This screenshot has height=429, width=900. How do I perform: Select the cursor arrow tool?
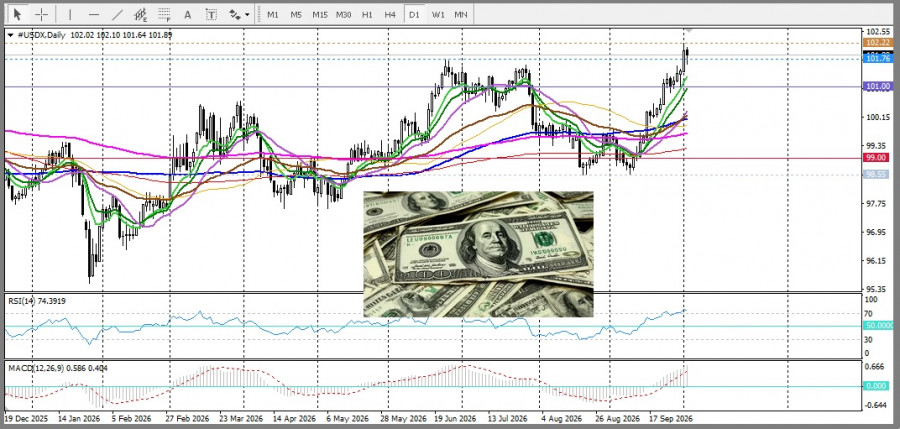[x=18, y=14]
